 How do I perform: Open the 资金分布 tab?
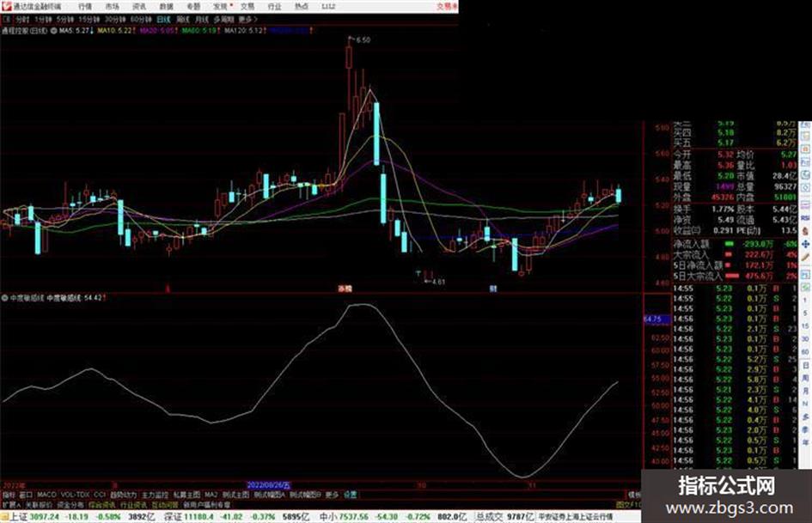pyautogui.click(x=70, y=504)
